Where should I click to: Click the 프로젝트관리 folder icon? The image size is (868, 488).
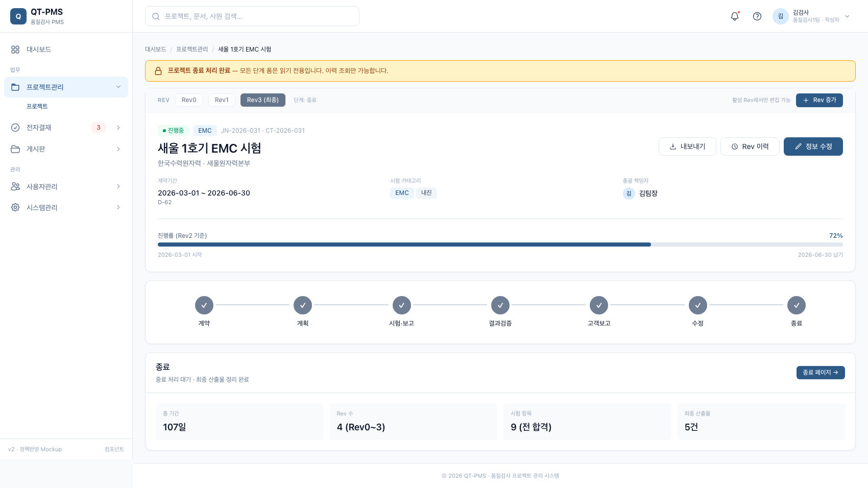(15, 87)
